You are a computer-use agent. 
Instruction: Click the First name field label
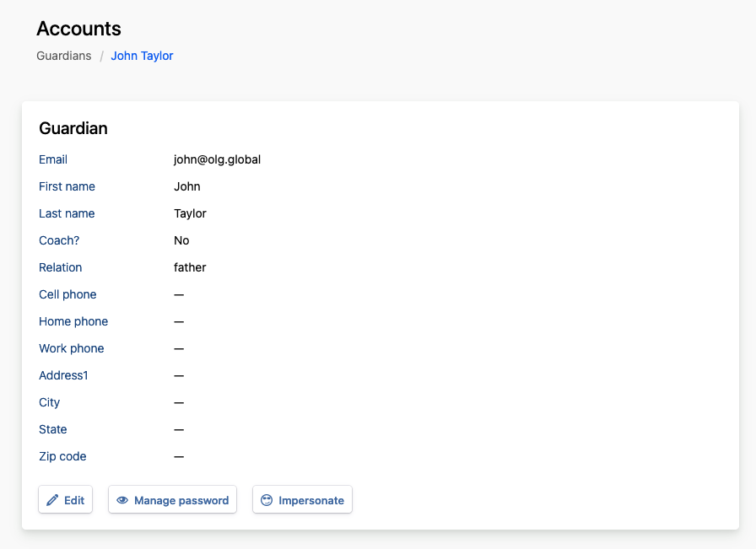pyautogui.click(x=67, y=186)
